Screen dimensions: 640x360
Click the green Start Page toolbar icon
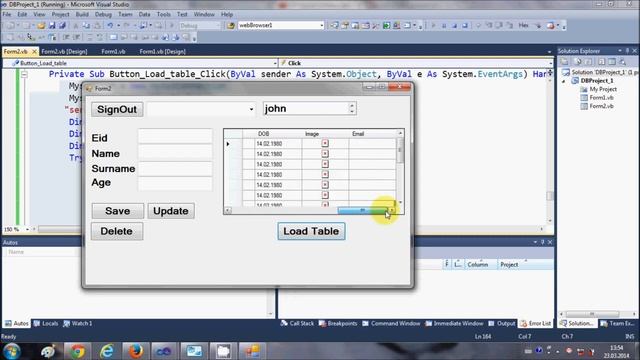click(x=386, y=25)
